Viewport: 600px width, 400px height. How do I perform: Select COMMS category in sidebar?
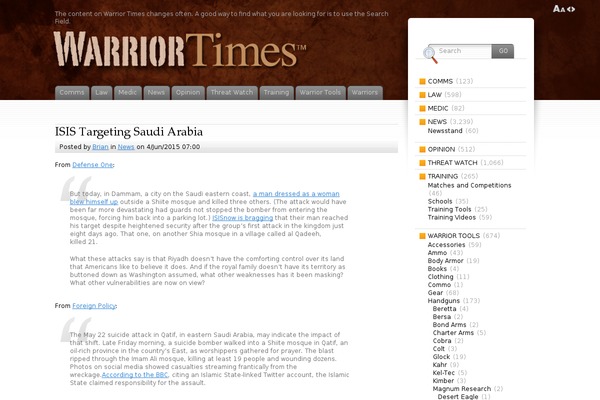(440, 82)
